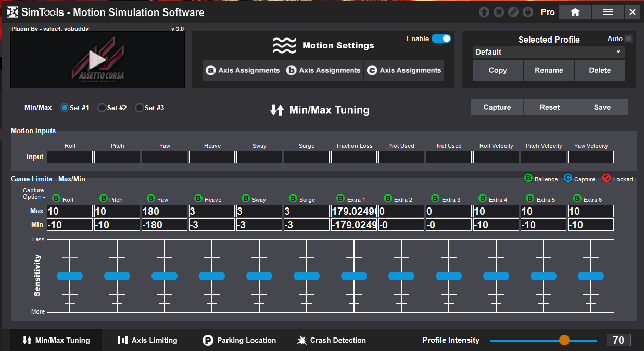Click the pencil icon in title bar
Image resolution: width=644 pixels, height=351 pixels.
[513, 12]
